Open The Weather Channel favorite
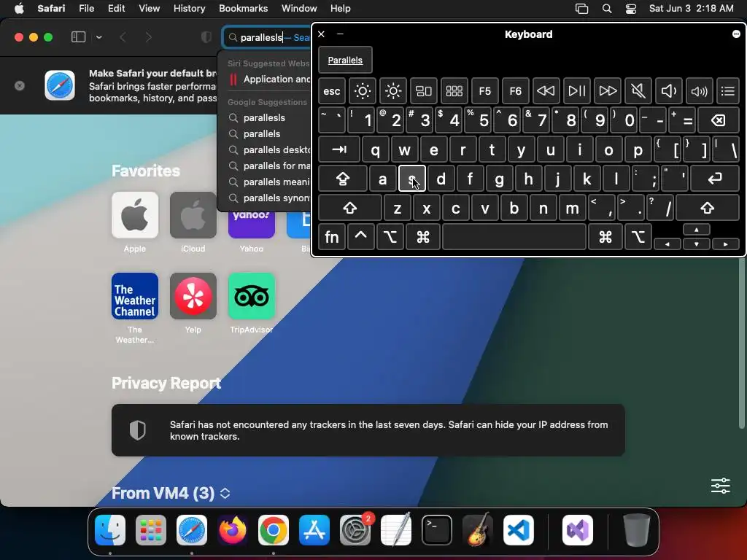Image resolution: width=747 pixels, height=560 pixels. [135, 296]
